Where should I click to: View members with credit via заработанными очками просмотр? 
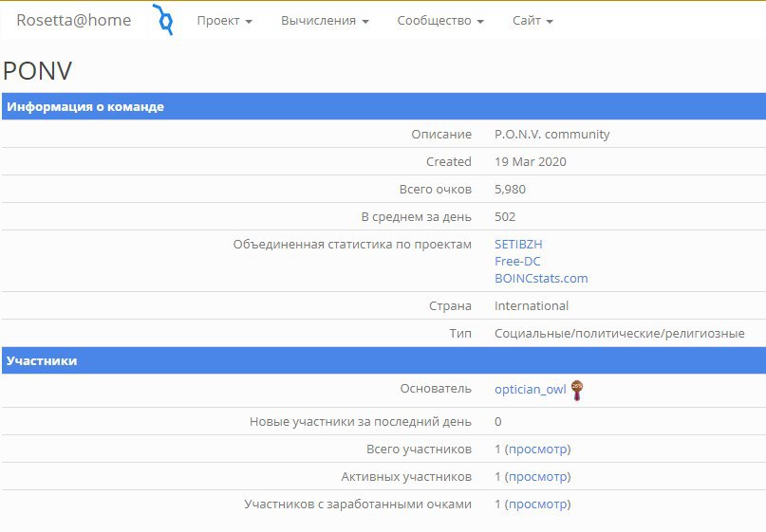click(x=539, y=504)
